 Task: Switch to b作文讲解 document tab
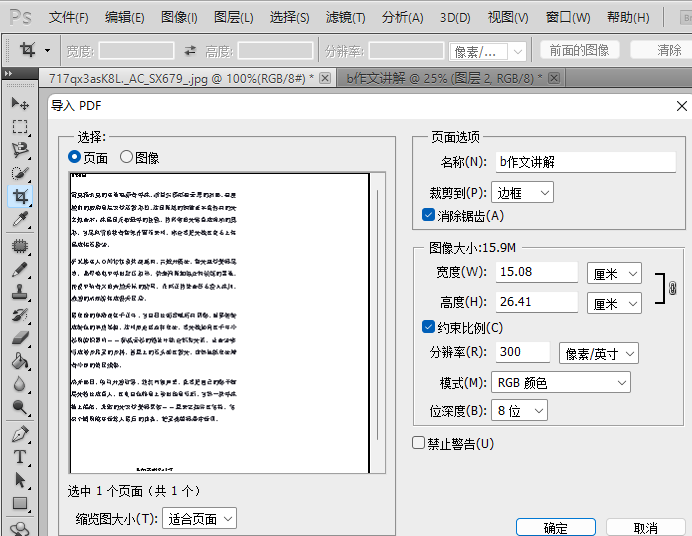point(444,79)
